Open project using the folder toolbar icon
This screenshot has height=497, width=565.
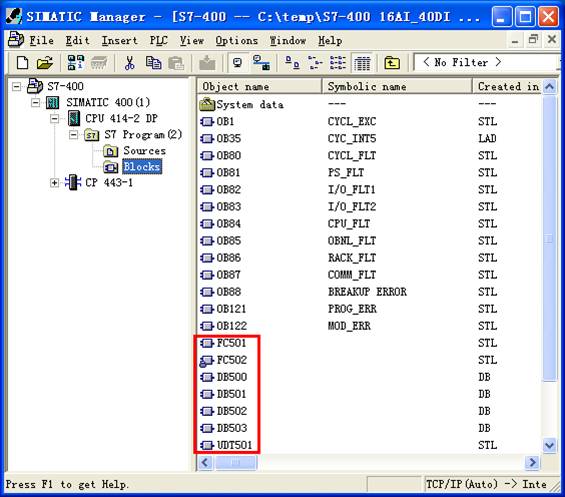(45, 63)
